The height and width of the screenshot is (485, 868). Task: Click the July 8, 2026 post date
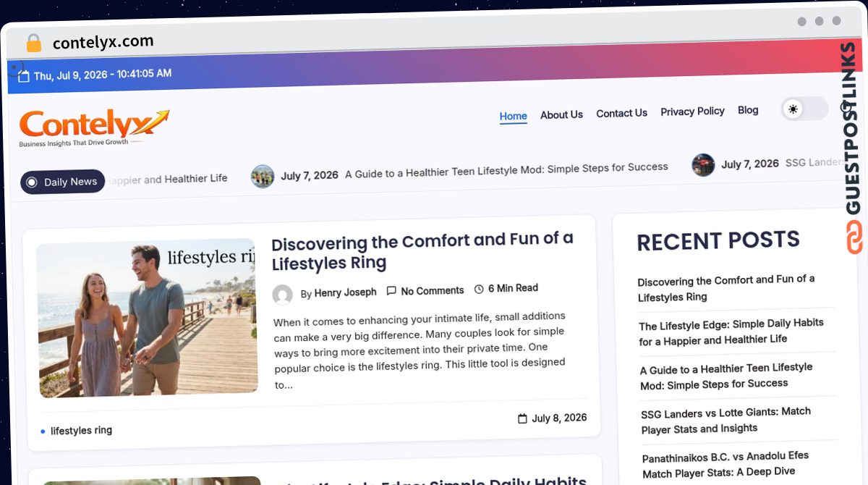[559, 418]
